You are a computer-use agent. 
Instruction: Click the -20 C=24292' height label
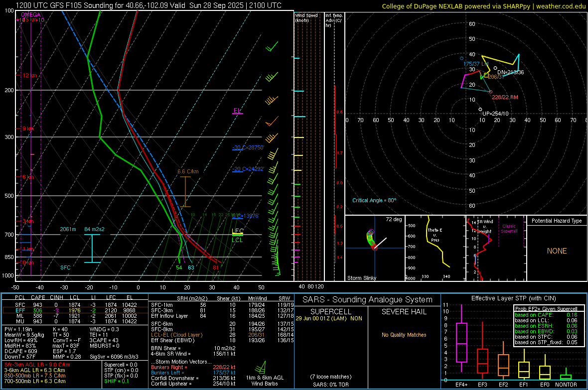pyautogui.click(x=248, y=169)
